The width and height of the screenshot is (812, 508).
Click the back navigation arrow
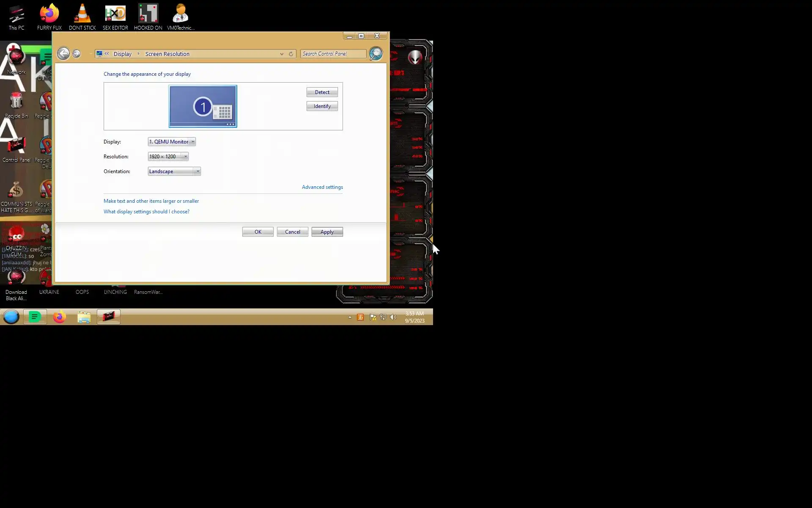(63, 54)
